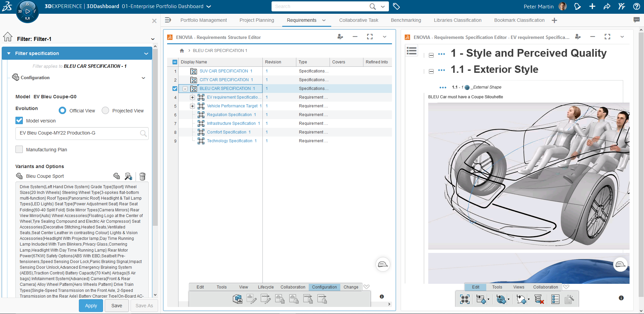Click the Apply button
644x314 pixels.
(x=91, y=306)
